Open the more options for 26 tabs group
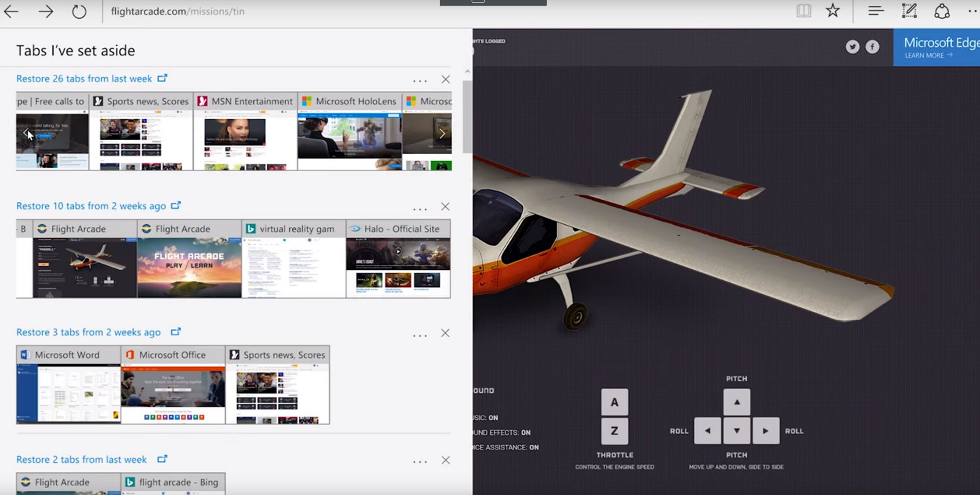This screenshot has height=495, width=980. [420, 81]
